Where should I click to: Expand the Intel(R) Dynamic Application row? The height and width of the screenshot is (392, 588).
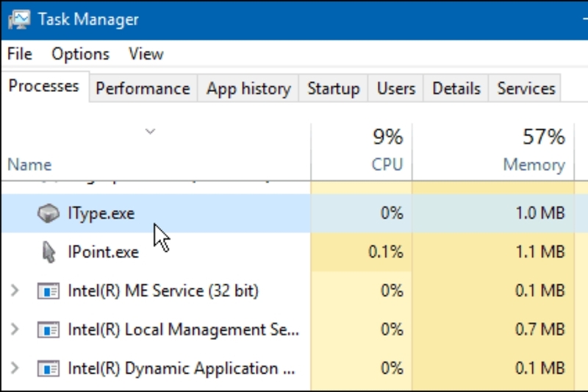(x=15, y=368)
